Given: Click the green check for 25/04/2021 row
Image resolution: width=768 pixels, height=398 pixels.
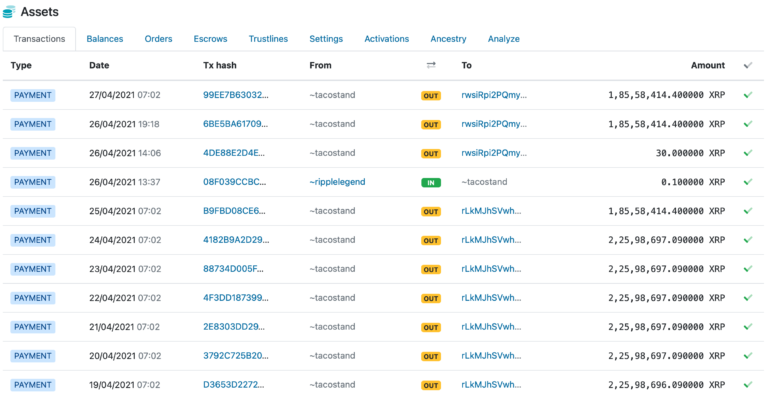Looking at the screenshot, I should point(747,211).
